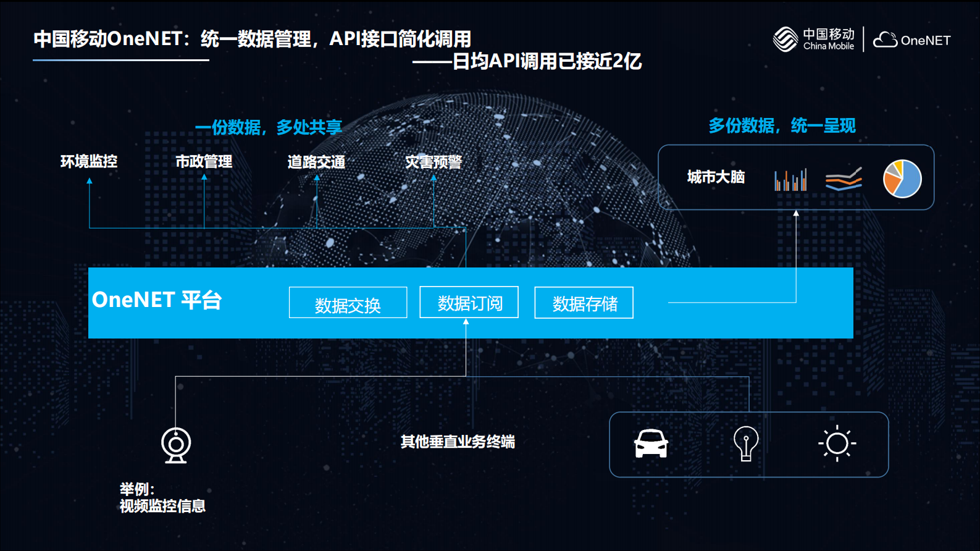Select the 市政管理 label
980x551 pixels.
(x=204, y=161)
